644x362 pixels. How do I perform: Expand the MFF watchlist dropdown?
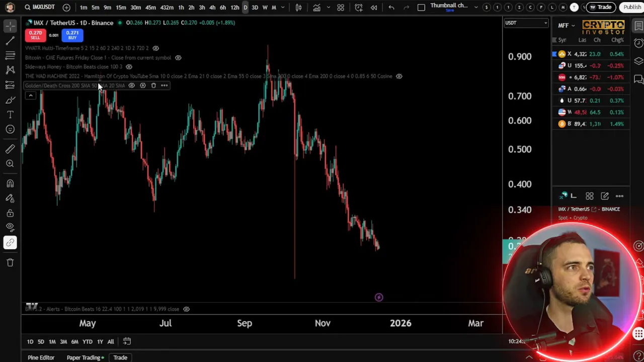566,26
